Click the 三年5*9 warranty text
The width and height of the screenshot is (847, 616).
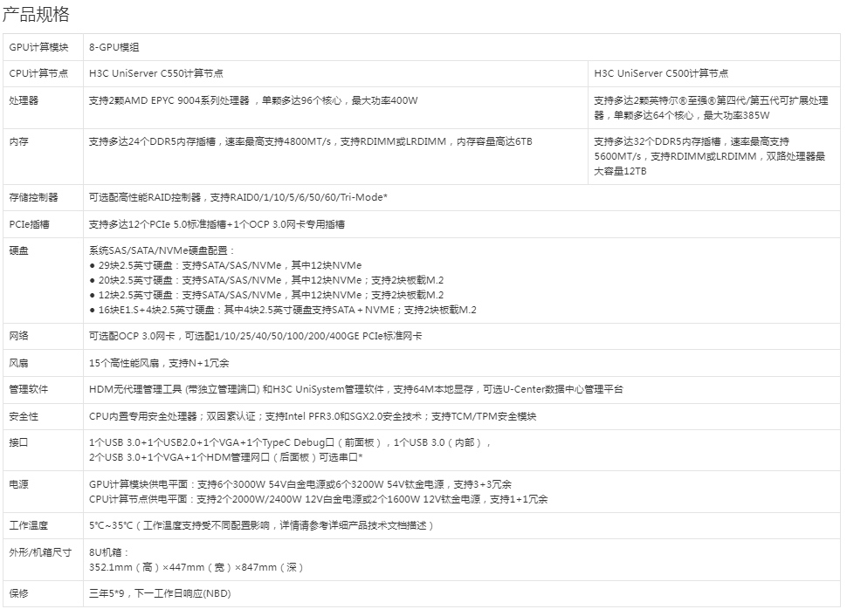[160, 593]
